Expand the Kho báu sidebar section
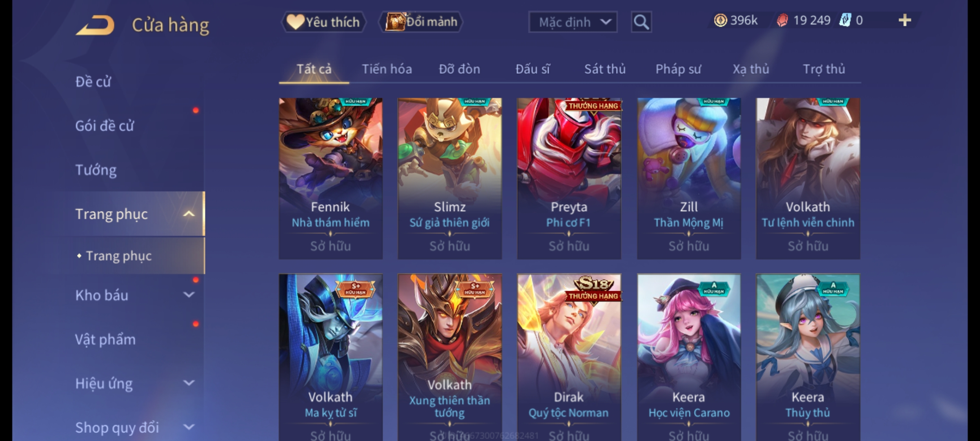This screenshot has height=441, width=980. 189,295
